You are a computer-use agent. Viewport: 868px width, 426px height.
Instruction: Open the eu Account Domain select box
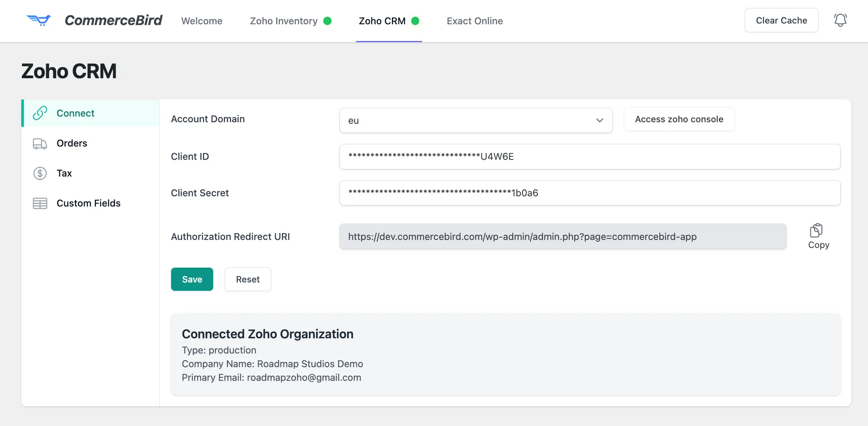click(467, 120)
